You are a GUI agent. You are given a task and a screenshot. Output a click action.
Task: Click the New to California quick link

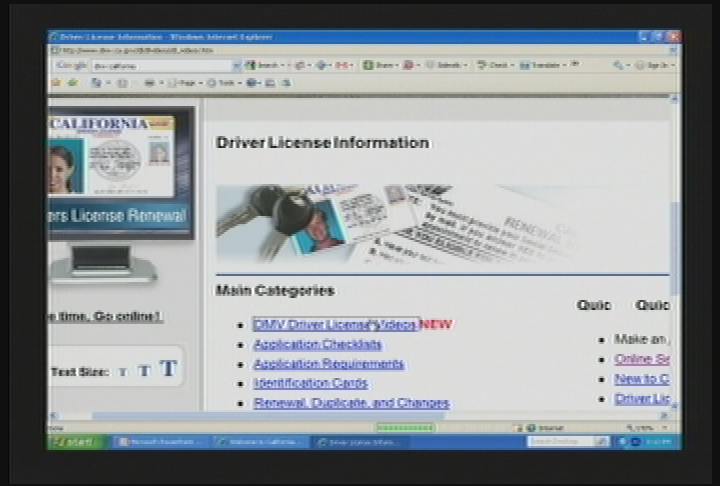tap(641, 379)
